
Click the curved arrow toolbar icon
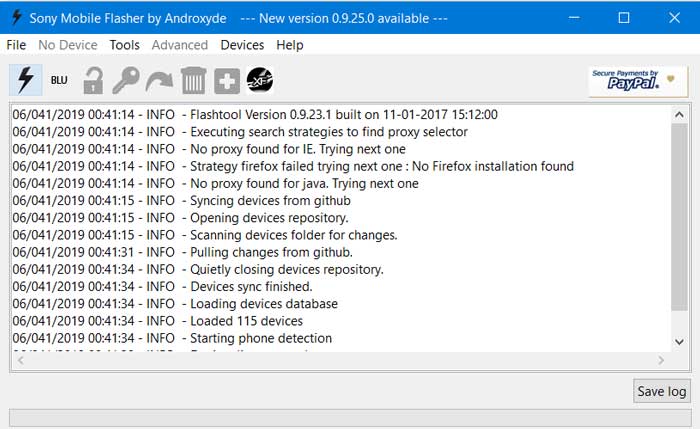coord(159,82)
